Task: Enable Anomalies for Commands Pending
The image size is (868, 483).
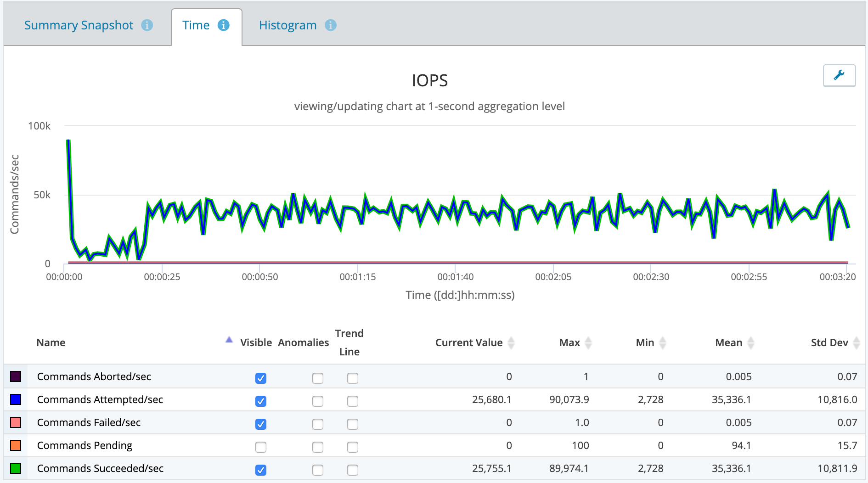Action: pos(318,447)
